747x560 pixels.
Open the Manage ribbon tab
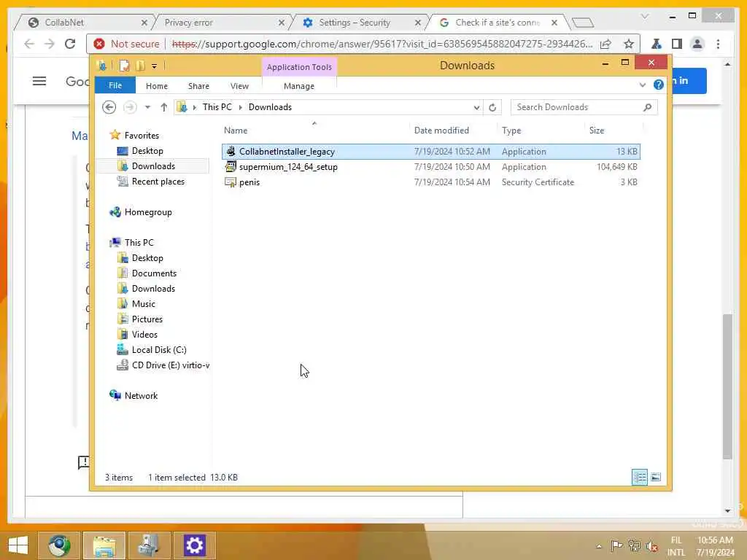pos(298,86)
